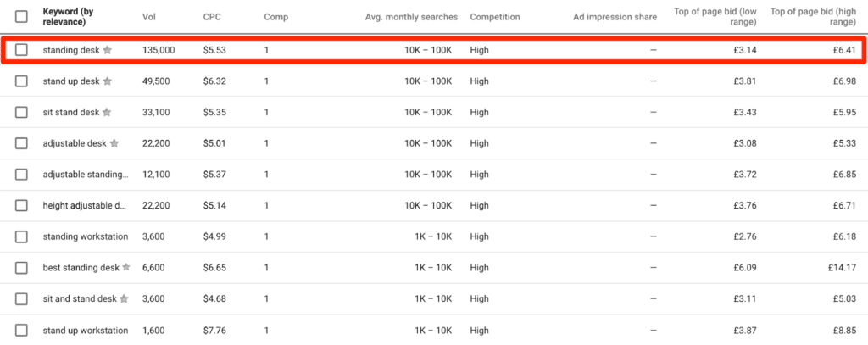Sort table by 'Avg. monthly searches' header
Viewport: 868px width, 345px height.
click(411, 16)
